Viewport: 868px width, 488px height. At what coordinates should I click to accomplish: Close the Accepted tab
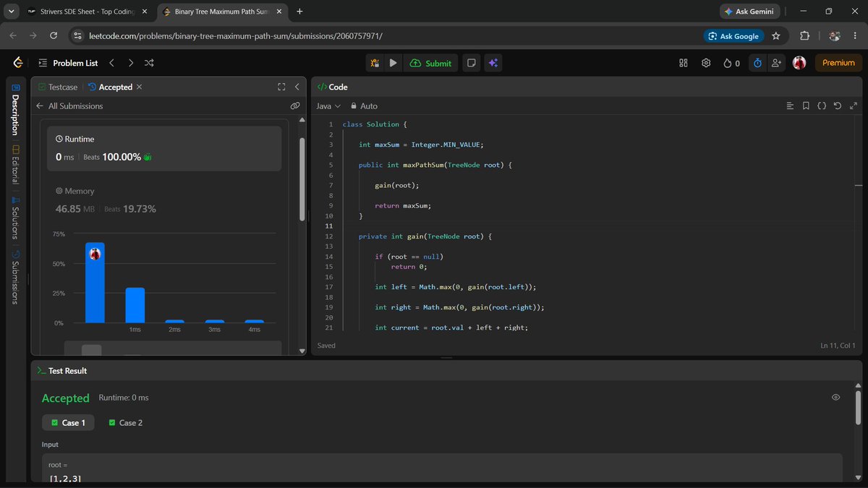click(140, 87)
